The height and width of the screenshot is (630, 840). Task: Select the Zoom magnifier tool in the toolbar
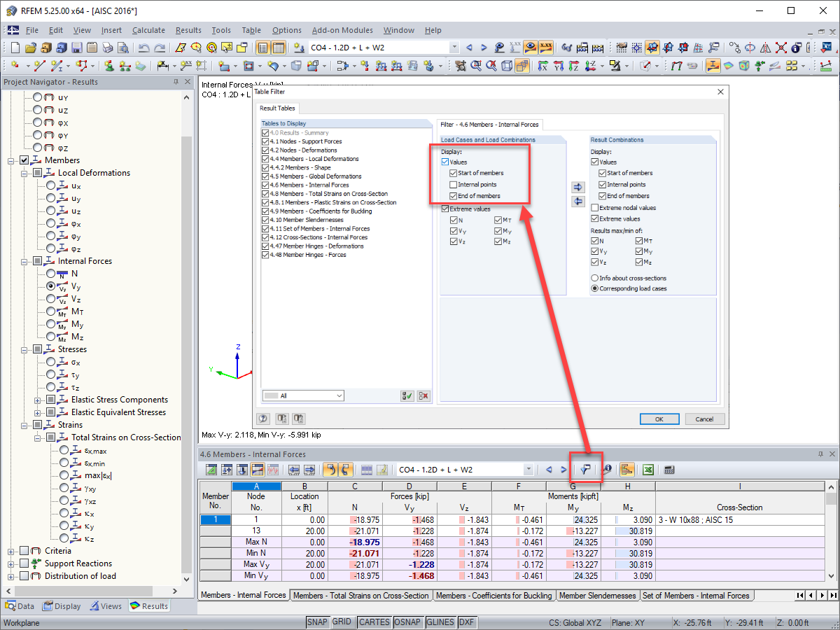pos(211,47)
